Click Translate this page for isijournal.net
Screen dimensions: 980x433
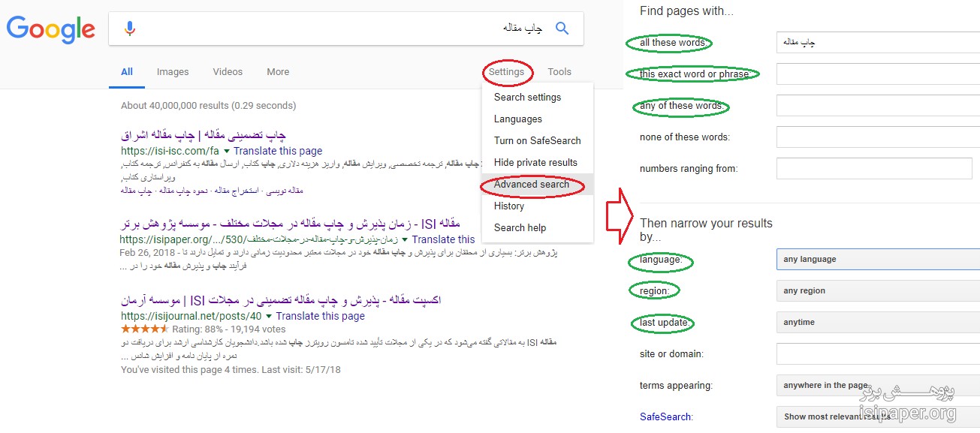click(x=321, y=316)
